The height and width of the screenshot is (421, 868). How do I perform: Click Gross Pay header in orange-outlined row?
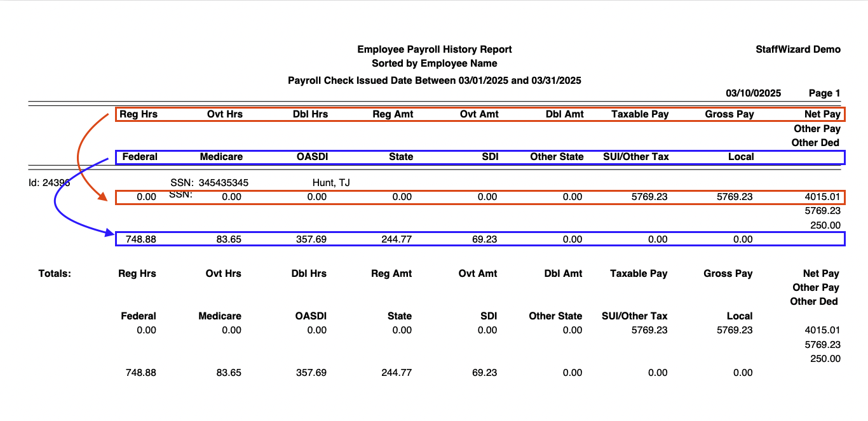click(x=729, y=114)
